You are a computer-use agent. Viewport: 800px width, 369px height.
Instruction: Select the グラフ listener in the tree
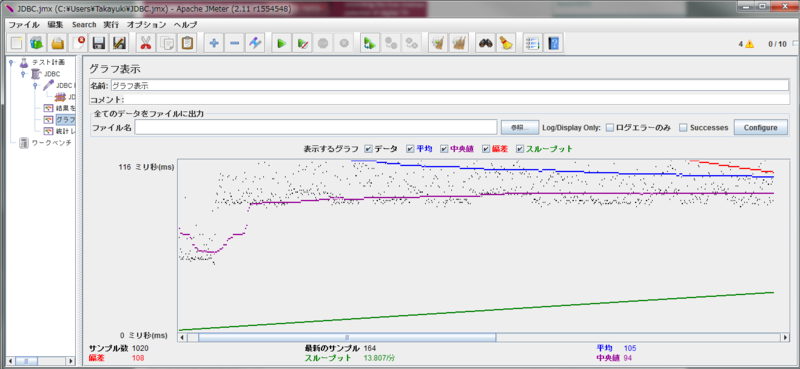point(65,119)
